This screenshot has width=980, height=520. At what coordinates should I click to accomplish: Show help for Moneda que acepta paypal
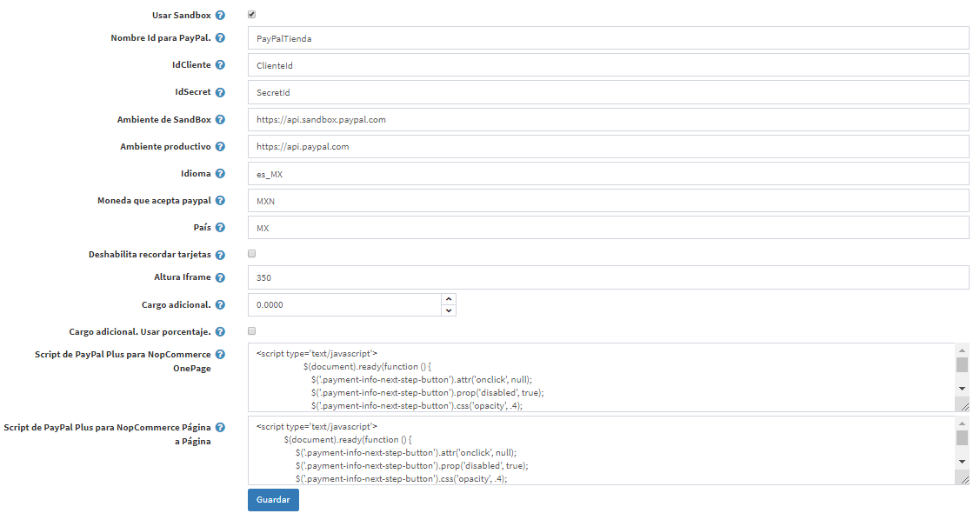(220, 201)
